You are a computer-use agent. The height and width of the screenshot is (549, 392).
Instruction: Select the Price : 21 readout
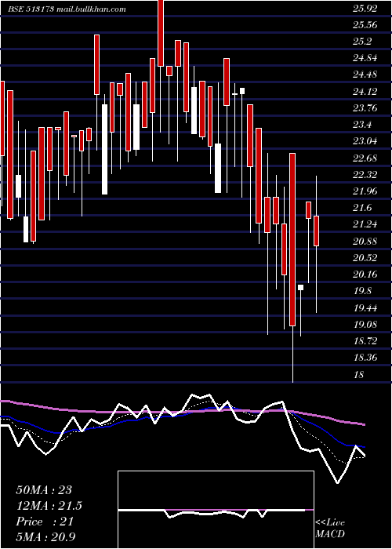[x=45, y=522]
